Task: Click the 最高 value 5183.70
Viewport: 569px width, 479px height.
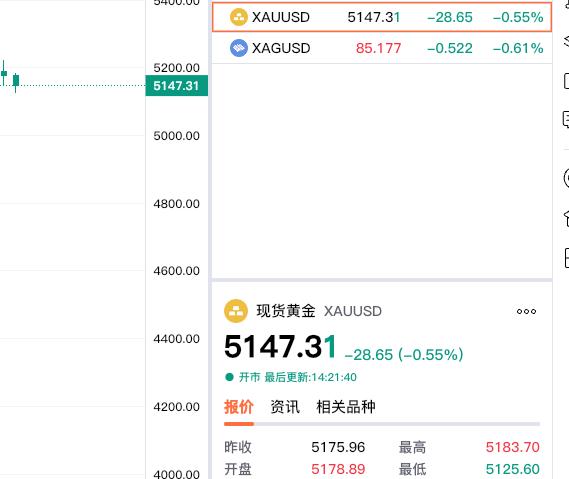Action: click(x=513, y=447)
